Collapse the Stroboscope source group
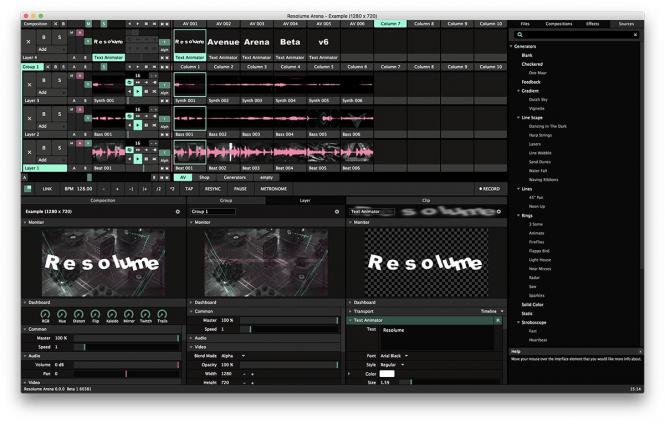This screenshot has height=423, width=665. pyautogui.click(x=518, y=322)
